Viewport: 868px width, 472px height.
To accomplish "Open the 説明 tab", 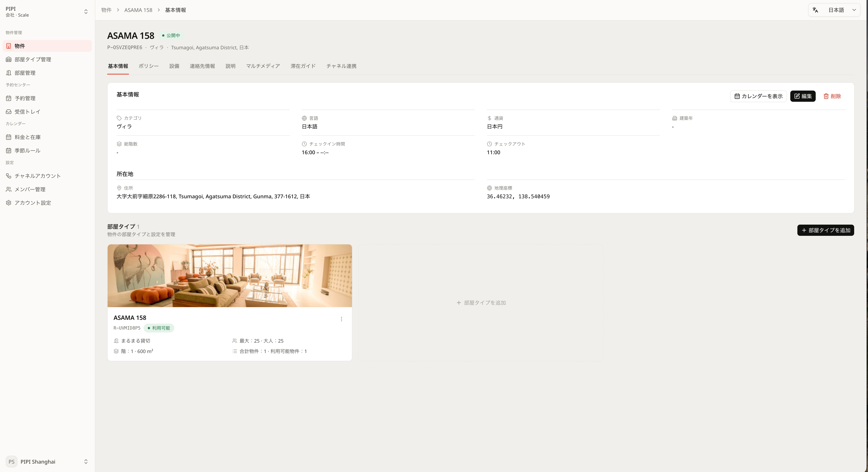I will 231,66.
